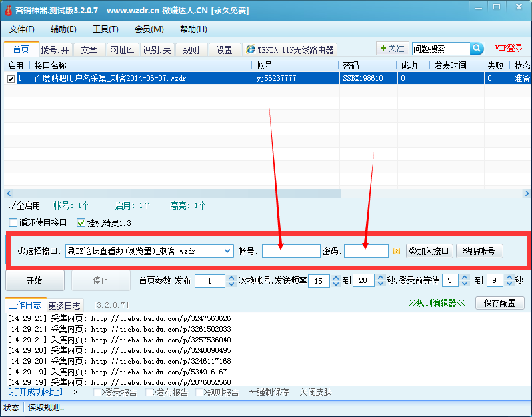Enable 循环使用接口 checkbox

click(x=13, y=223)
